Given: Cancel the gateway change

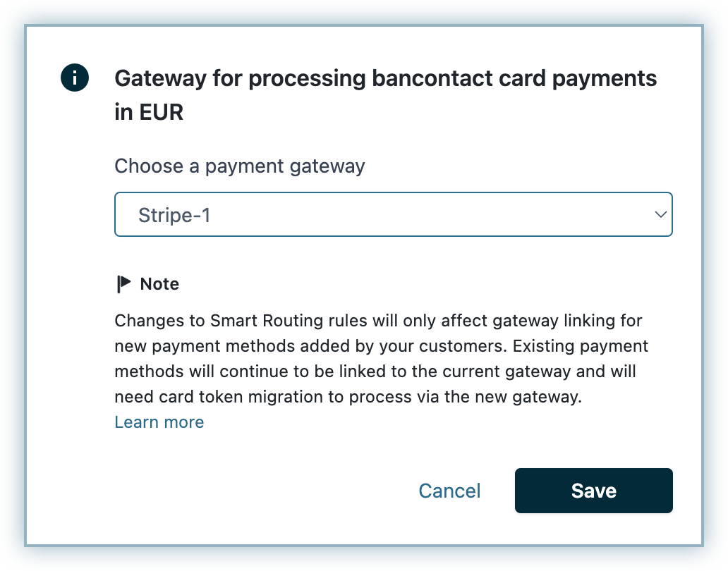Looking at the screenshot, I should [449, 491].
